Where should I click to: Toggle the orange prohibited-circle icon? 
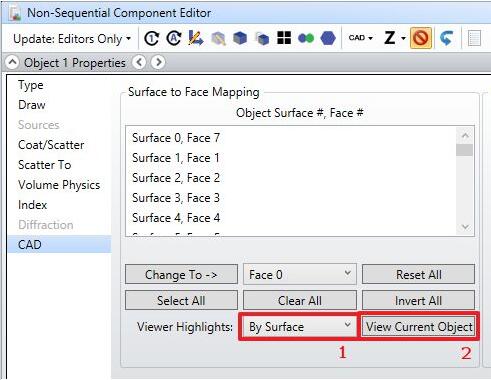[x=421, y=38]
